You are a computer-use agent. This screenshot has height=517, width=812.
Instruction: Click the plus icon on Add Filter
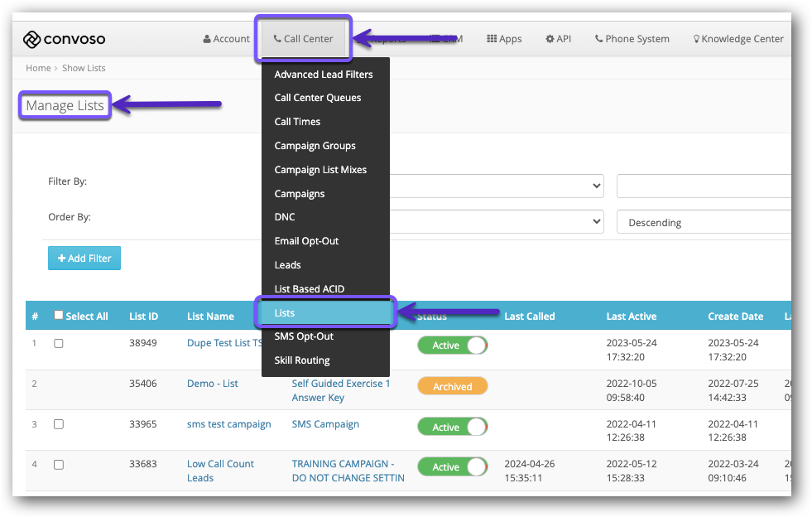[x=60, y=258]
